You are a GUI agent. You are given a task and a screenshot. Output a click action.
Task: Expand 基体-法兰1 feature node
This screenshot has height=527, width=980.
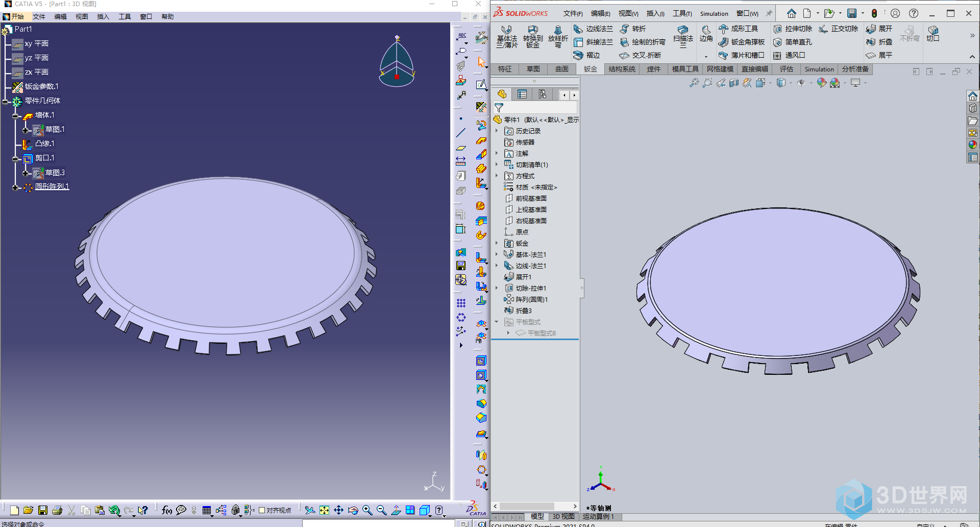(x=497, y=255)
